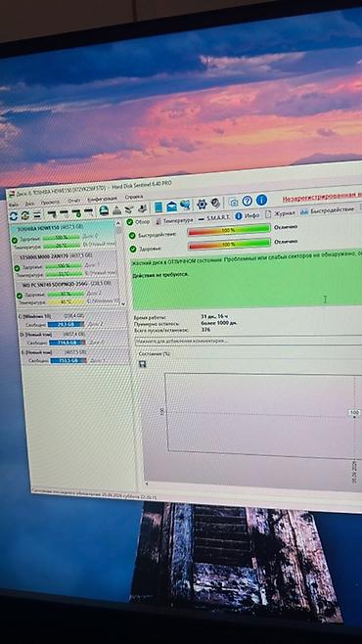This screenshot has height=644, width=362.
Task: Switch to the Журнал tab
Action: pos(280,213)
